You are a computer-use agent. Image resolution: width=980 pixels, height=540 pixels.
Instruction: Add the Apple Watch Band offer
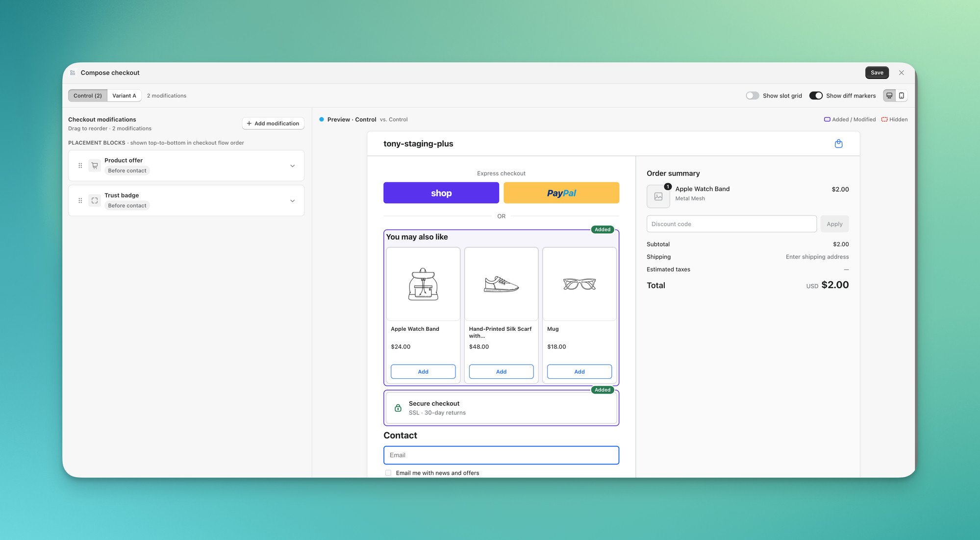(x=423, y=371)
